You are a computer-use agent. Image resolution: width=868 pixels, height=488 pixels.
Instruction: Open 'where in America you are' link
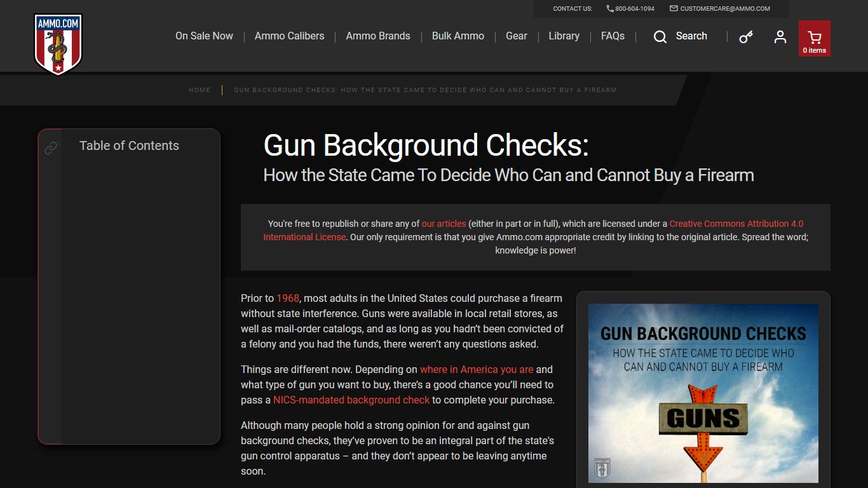(x=477, y=369)
